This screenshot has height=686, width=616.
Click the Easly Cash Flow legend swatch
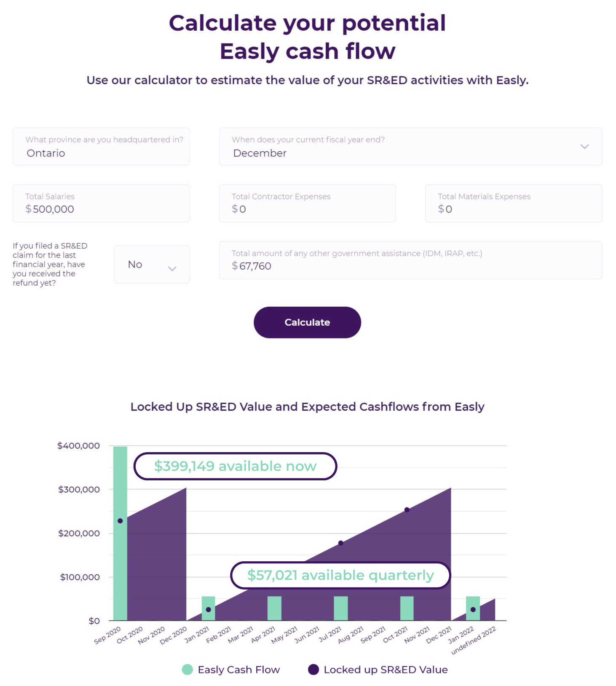click(187, 669)
